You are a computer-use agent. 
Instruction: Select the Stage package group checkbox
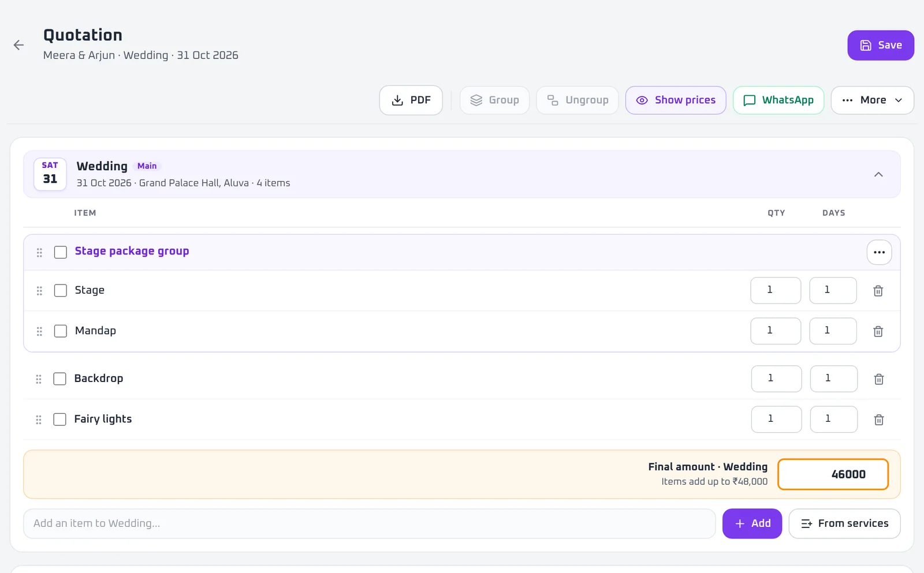point(61,252)
